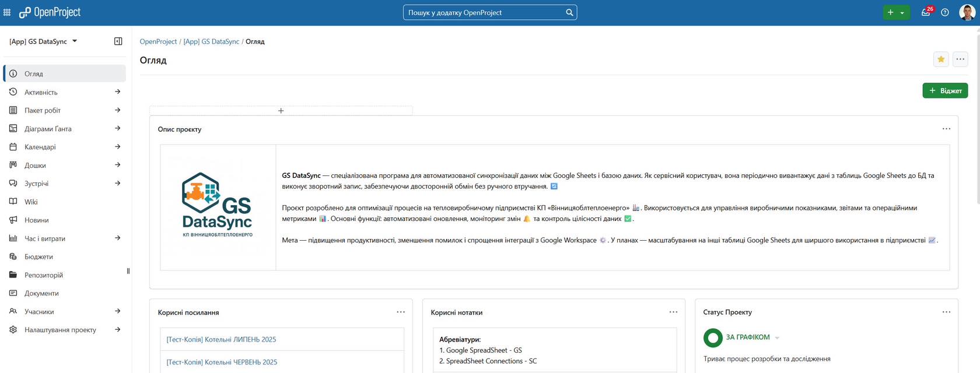This screenshot has width=980, height=373.
Task: Select Wiki in the sidebar menu
Action: coord(31,202)
